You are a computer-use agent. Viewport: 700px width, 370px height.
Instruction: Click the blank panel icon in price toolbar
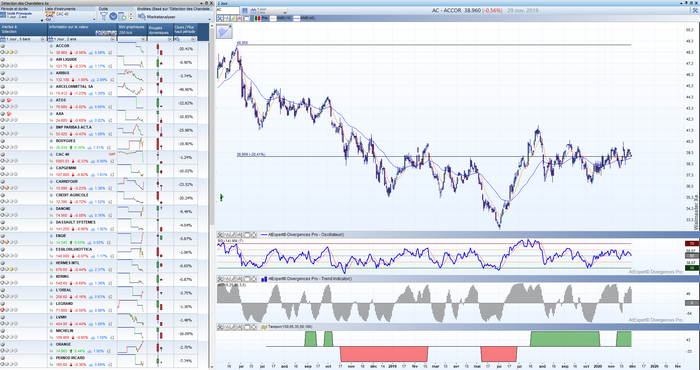(247, 18)
